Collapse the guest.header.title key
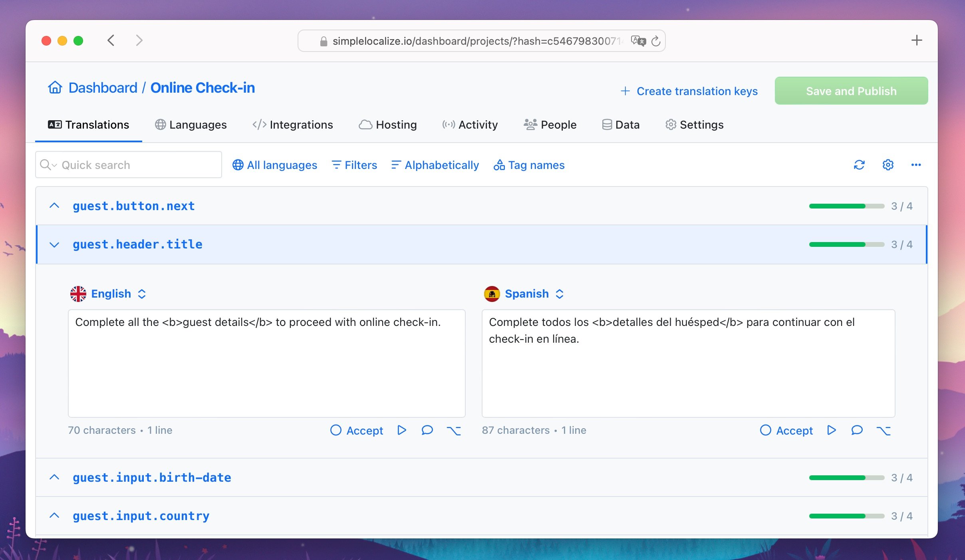The image size is (965, 560). click(54, 244)
